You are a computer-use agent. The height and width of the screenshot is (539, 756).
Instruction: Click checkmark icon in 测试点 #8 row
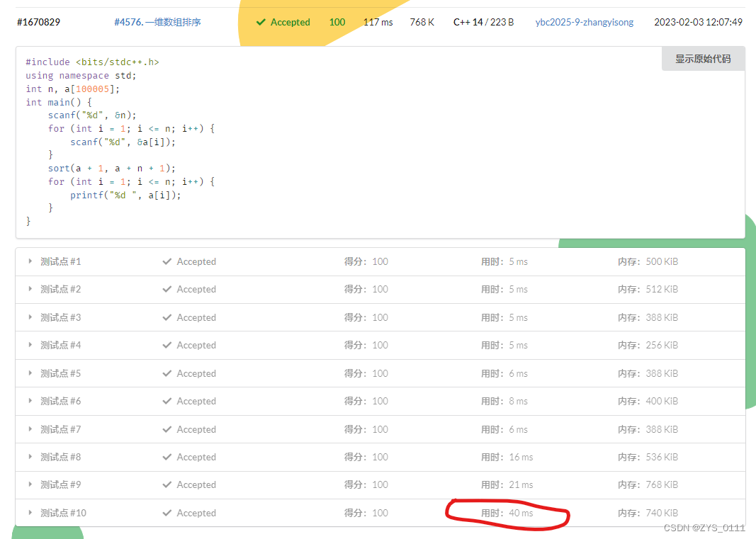tap(167, 457)
